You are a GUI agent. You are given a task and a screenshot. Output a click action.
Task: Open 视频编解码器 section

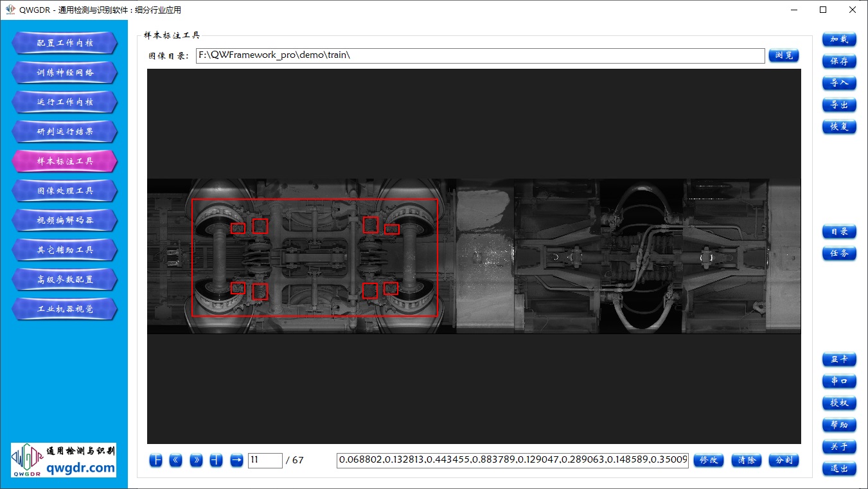[64, 220]
